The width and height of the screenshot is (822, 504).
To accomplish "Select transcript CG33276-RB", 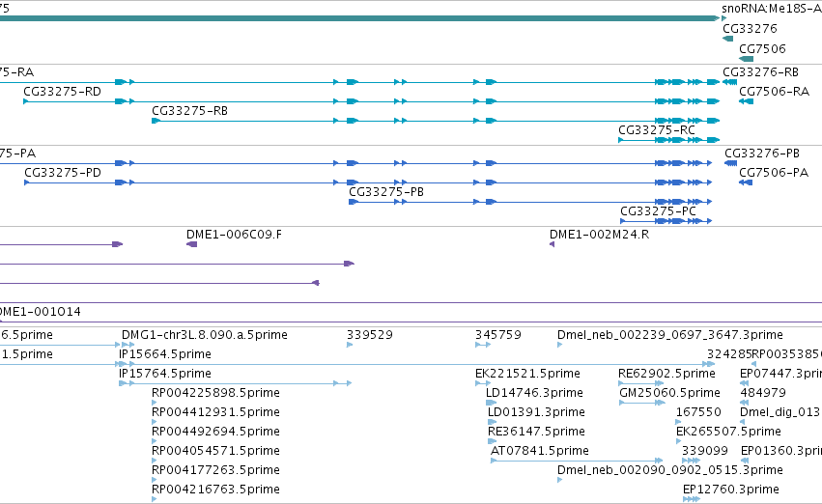I will [761, 72].
